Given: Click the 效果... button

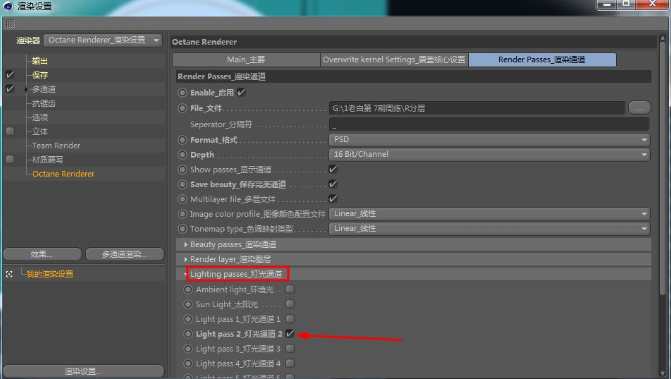Looking at the screenshot, I should 42,255.
